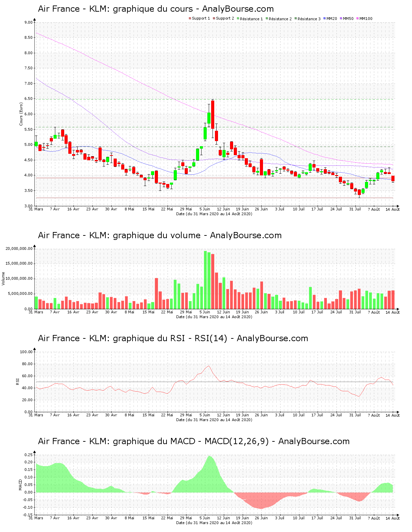Click the date range caption under volume chart
The height and width of the screenshot is (532, 412).
point(214,317)
